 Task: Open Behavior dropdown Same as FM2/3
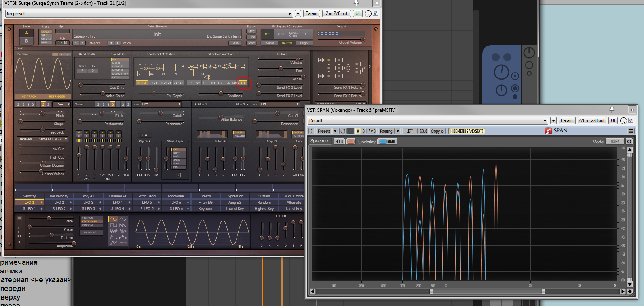click(43, 139)
